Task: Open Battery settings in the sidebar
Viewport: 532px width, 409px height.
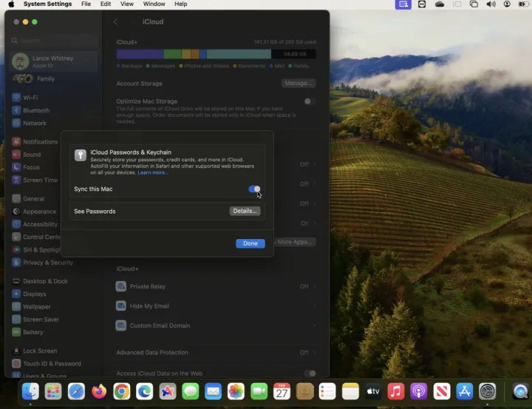Action: (x=33, y=332)
